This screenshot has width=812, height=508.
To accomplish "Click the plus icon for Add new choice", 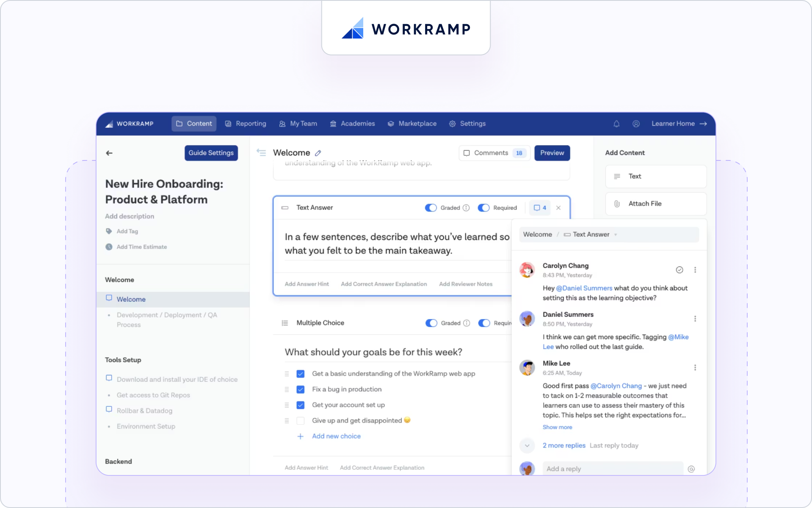I will tap(300, 436).
